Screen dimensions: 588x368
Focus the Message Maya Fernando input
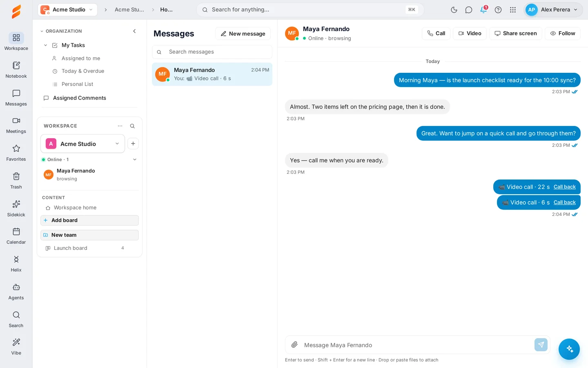pos(416,345)
